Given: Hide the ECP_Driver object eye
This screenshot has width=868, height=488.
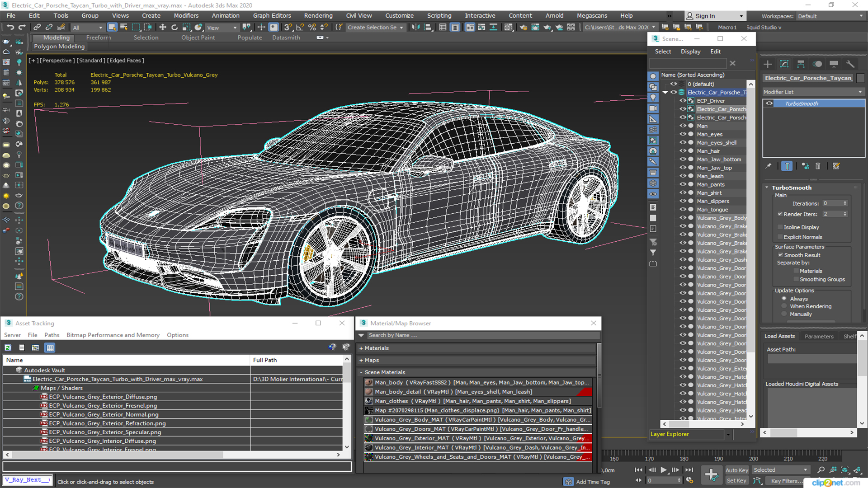Looking at the screenshot, I should 683,101.
